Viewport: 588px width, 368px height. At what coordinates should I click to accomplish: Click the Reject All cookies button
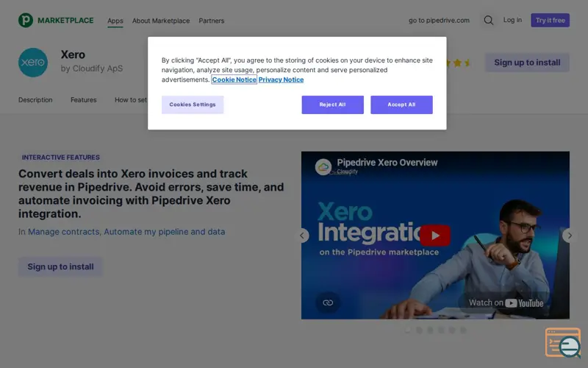[333, 105]
